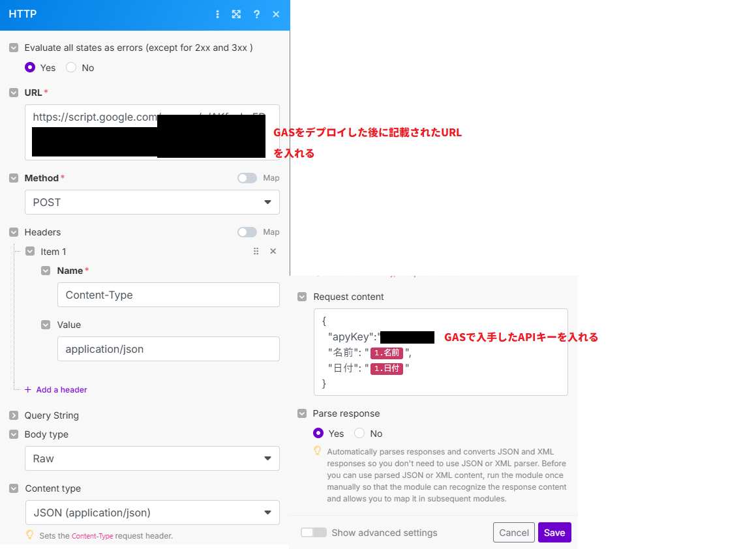Open the Method dropdown showing POST
756x549 pixels.
(152, 202)
